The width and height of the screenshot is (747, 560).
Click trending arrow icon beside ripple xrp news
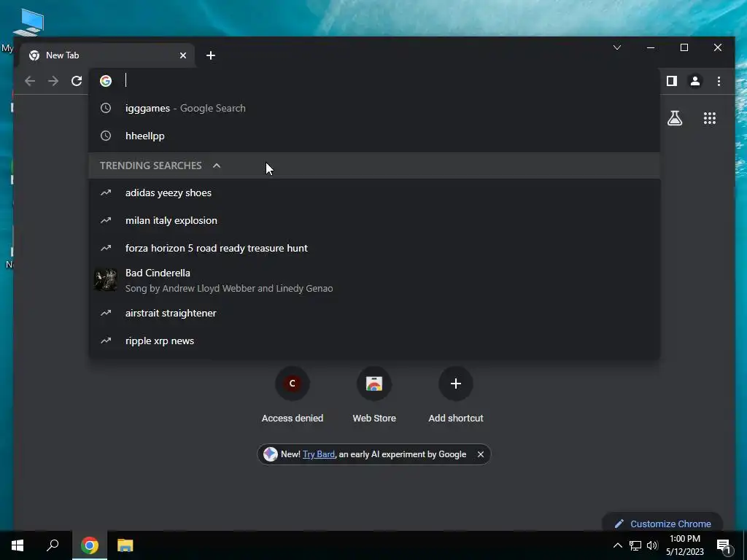pos(106,341)
